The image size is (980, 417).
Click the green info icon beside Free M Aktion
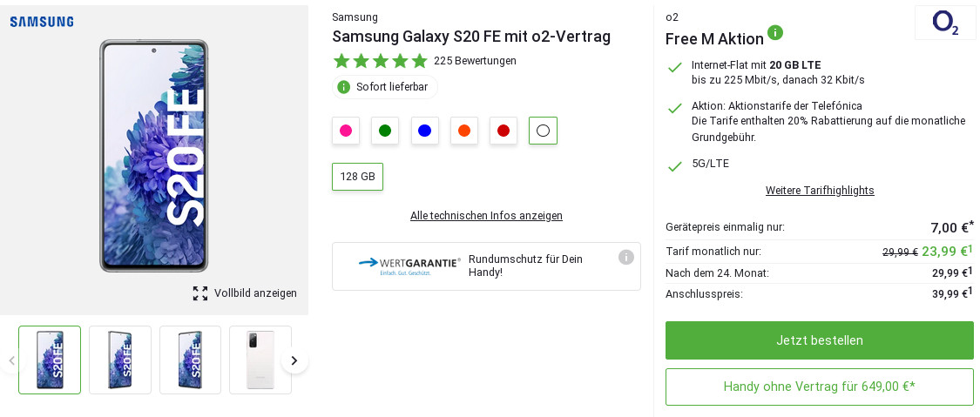click(775, 33)
